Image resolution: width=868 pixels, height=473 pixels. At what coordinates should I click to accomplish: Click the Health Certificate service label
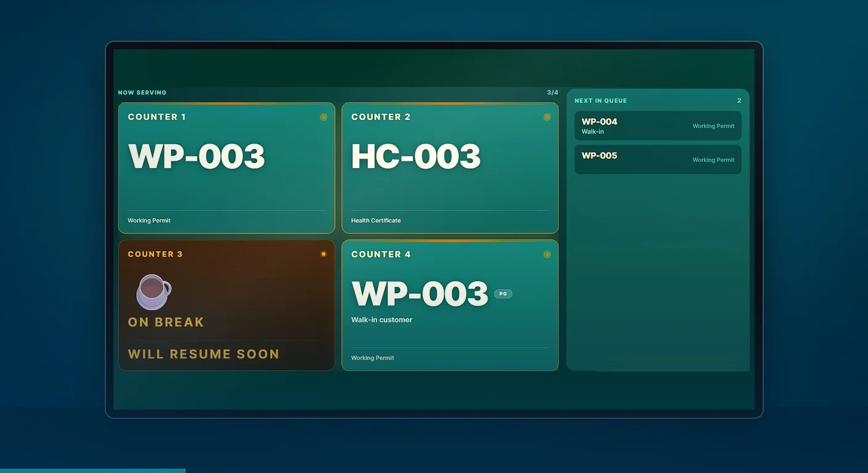click(x=376, y=220)
